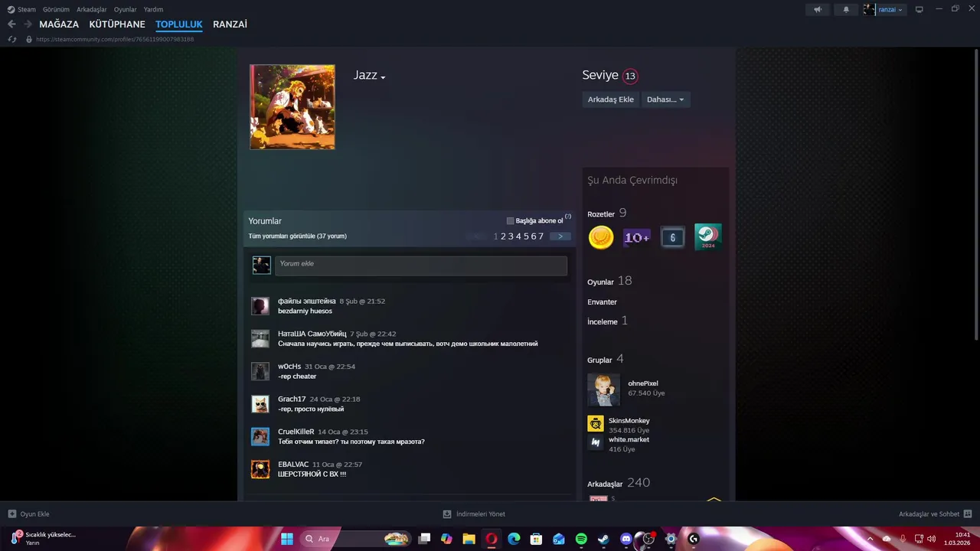Reload the page using refresh icon
The height and width of the screenshot is (551, 980).
point(11,39)
